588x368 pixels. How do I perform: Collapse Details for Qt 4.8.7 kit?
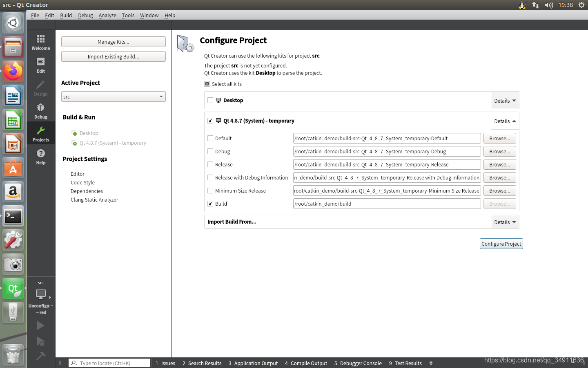[505, 121]
